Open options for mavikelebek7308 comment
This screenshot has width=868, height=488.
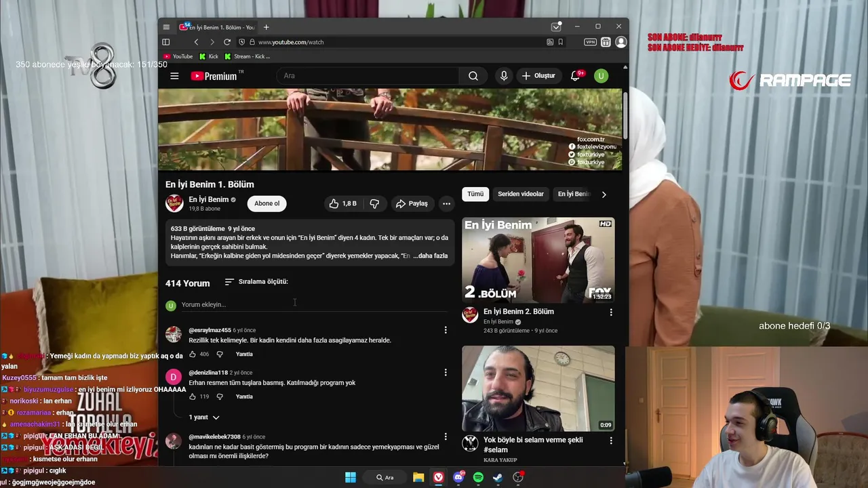(x=446, y=436)
